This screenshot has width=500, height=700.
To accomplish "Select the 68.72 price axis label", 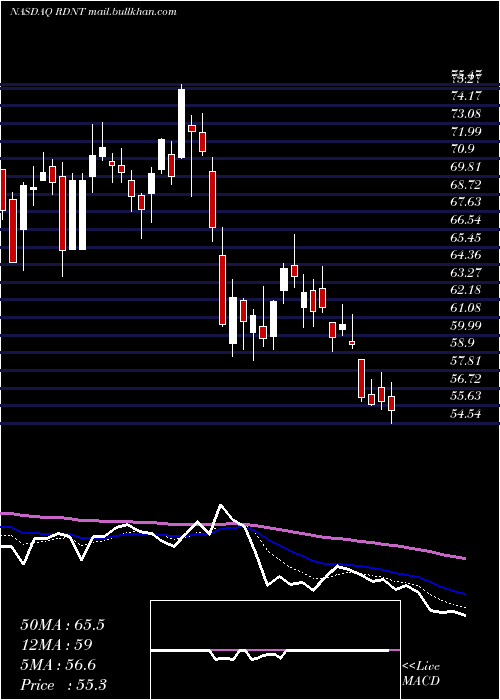I will [466, 184].
